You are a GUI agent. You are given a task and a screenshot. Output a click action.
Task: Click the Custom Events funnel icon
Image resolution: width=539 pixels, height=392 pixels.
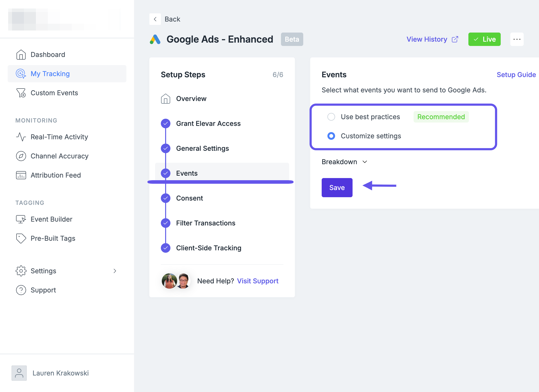pos(21,93)
